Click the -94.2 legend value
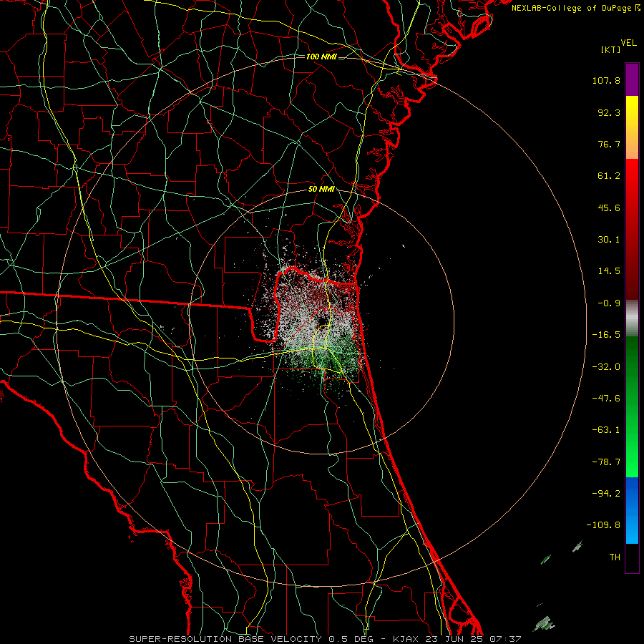This screenshot has width=644, height=644. pos(606,493)
